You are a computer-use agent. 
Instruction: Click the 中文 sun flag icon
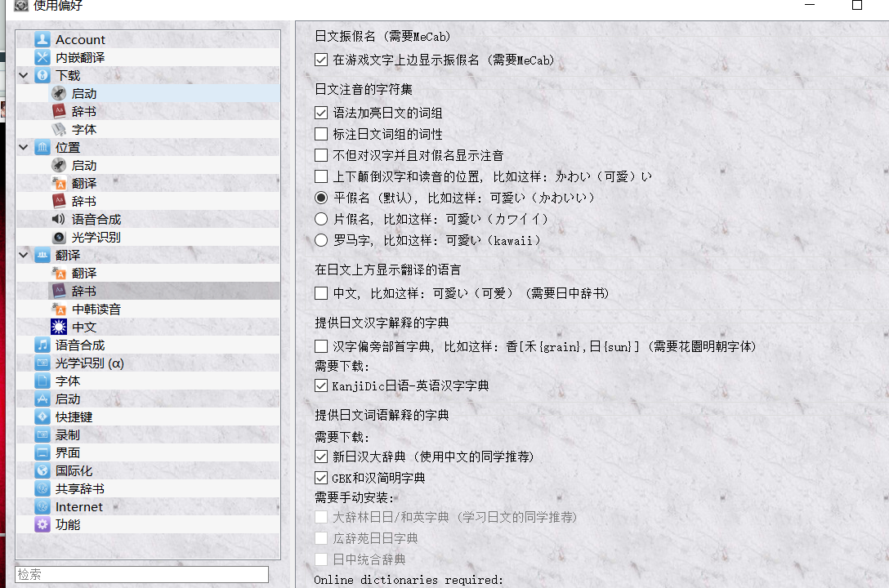click(x=59, y=327)
